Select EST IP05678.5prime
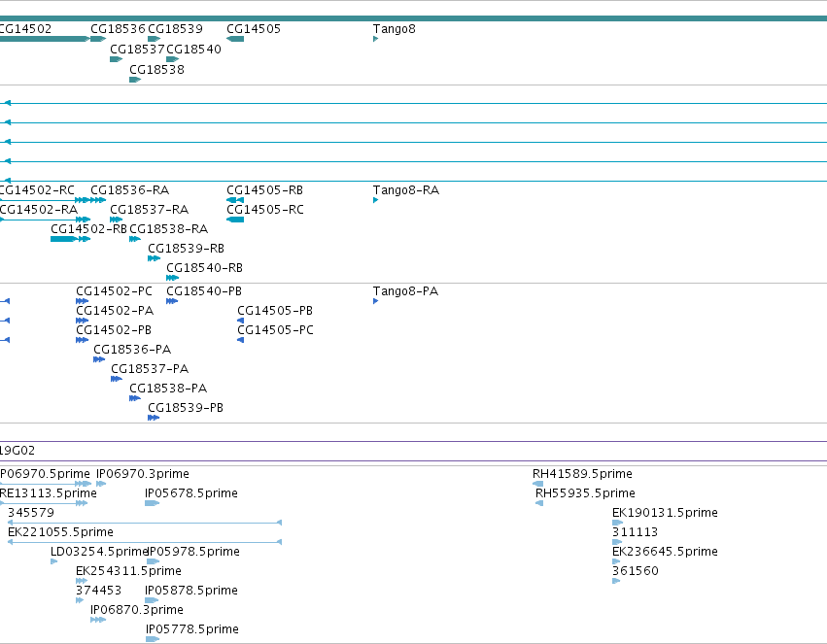Image resolution: width=827 pixels, height=644 pixels. [190, 493]
